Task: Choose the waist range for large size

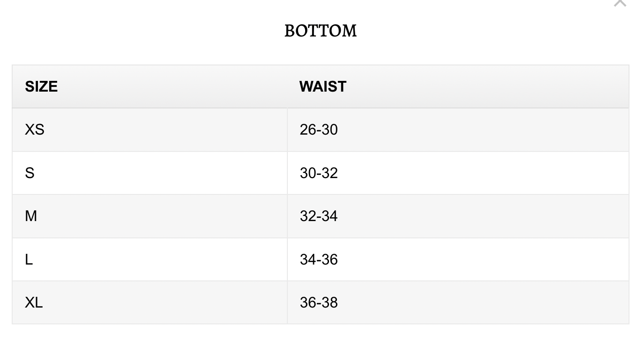Action: (318, 259)
